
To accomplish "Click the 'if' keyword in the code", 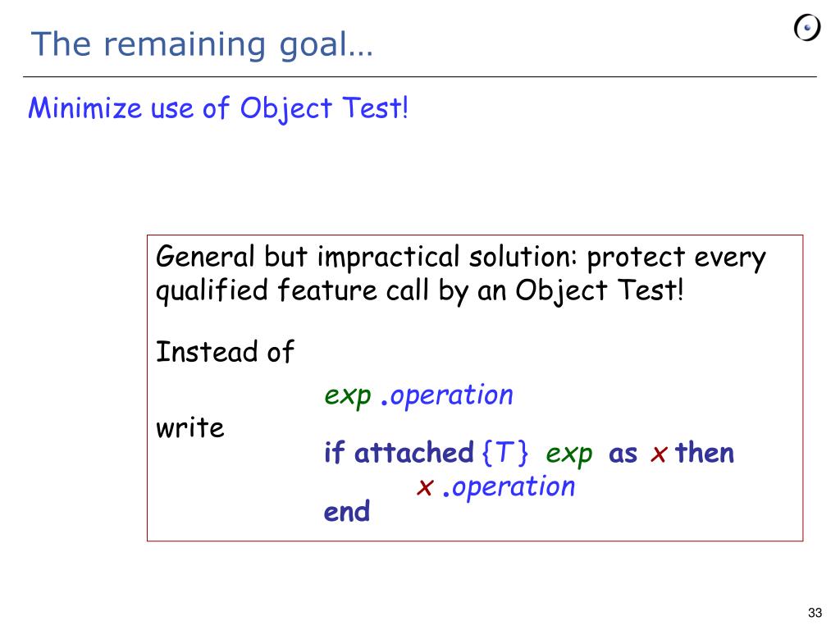I will click(x=334, y=452).
